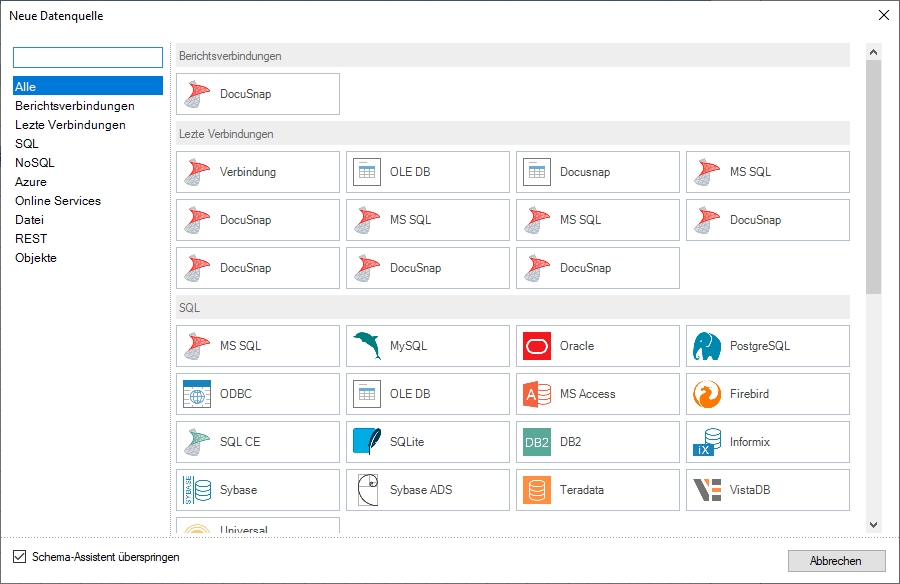This screenshot has height=584, width=900.
Task: Choose the MS Access icon
Action: [x=537, y=394]
